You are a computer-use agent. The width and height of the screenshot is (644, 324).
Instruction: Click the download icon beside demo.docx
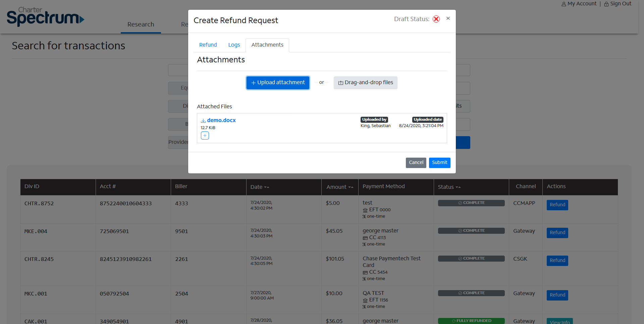(203, 120)
